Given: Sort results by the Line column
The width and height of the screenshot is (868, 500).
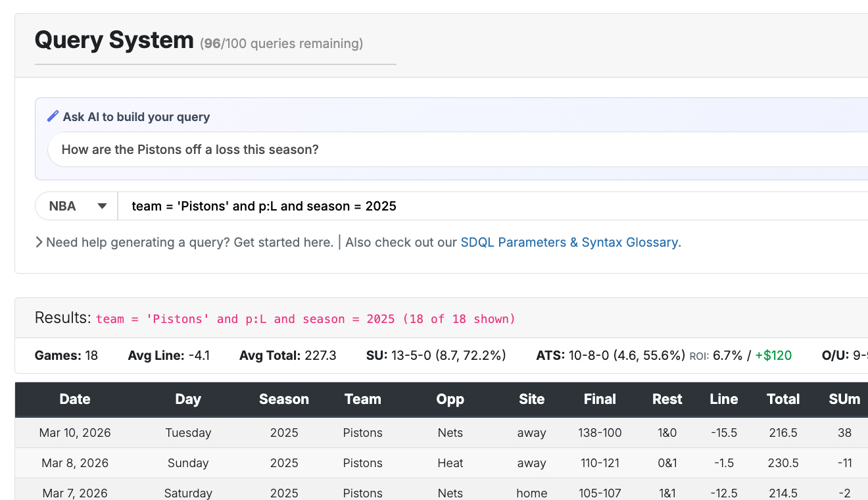Looking at the screenshot, I should tap(723, 399).
